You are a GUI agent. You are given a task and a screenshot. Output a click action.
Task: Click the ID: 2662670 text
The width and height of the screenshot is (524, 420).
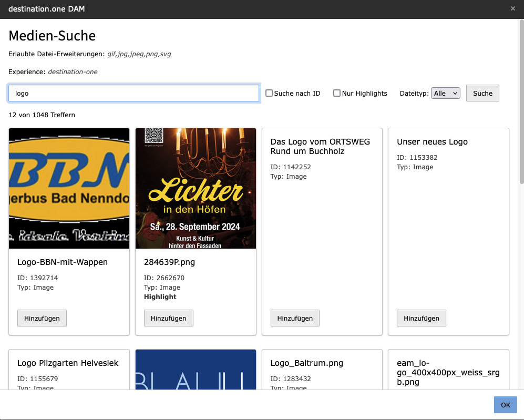164,278
